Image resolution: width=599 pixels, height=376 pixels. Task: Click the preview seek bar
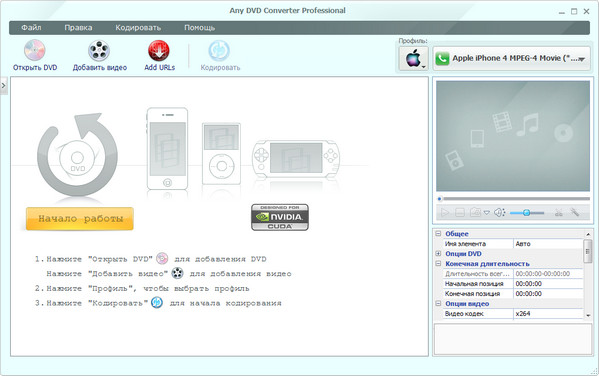(x=513, y=199)
